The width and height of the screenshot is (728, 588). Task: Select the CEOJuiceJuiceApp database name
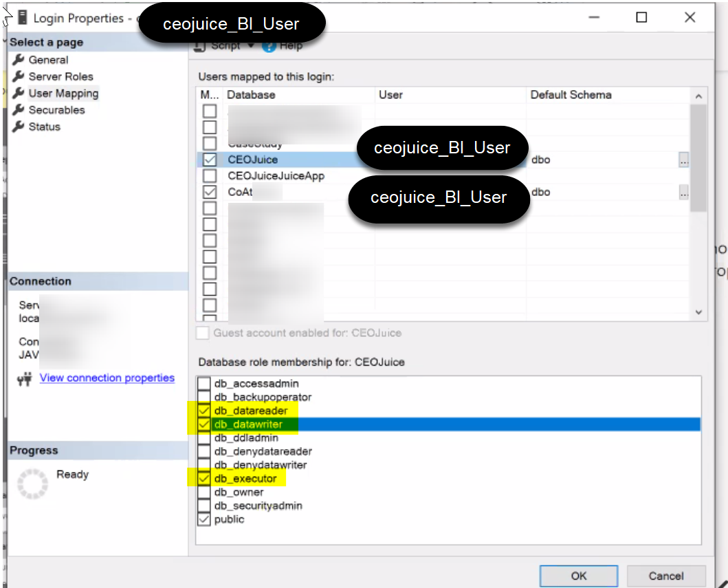[x=276, y=176]
